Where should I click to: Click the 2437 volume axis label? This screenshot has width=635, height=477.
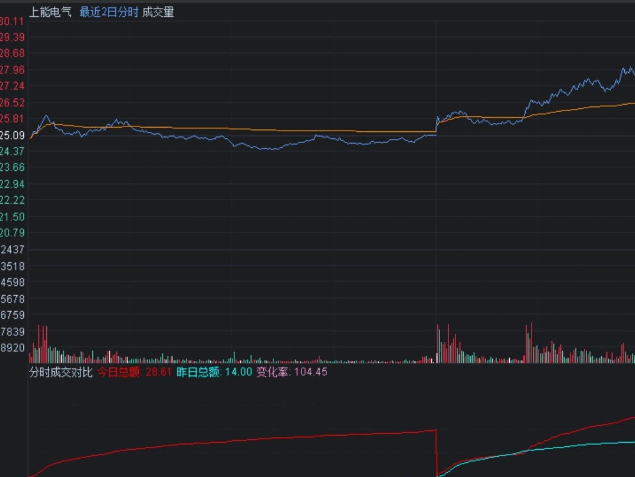tap(12, 250)
